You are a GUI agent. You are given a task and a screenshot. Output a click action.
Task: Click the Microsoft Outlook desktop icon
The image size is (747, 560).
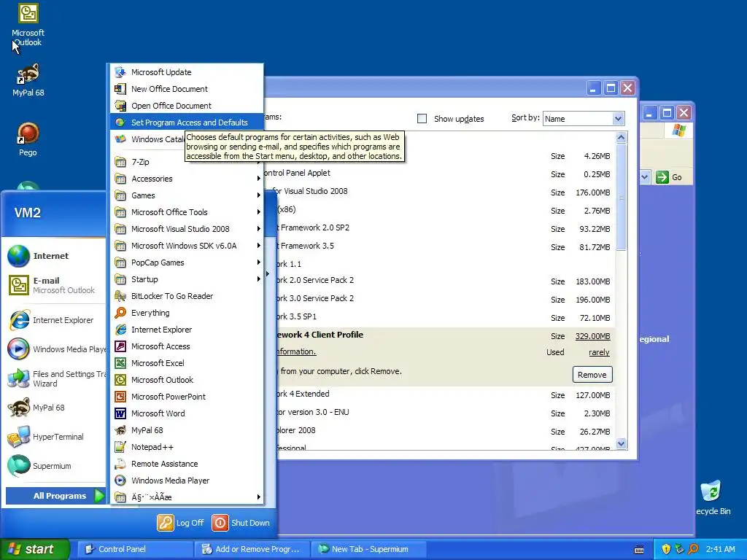(28, 25)
